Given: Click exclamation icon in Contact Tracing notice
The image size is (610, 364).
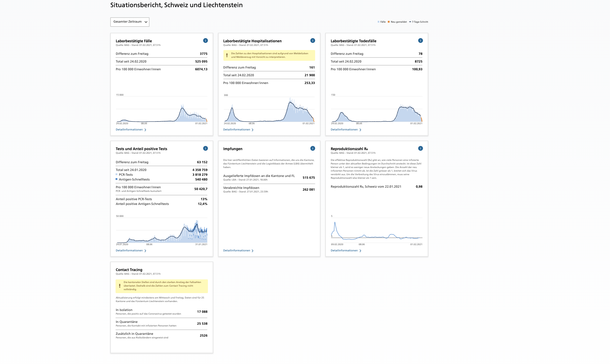Looking at the screenshot, I should (120, 286).
